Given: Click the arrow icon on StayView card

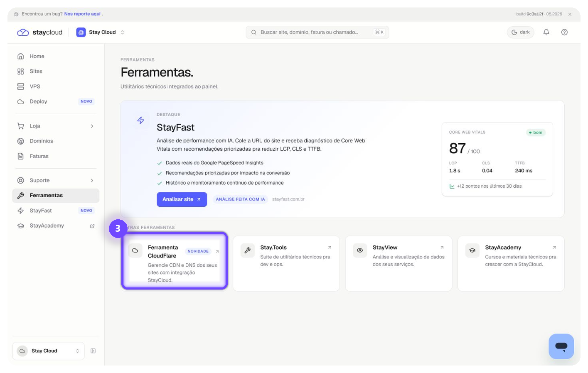Looking at the screenshot, I should (442, 248).
